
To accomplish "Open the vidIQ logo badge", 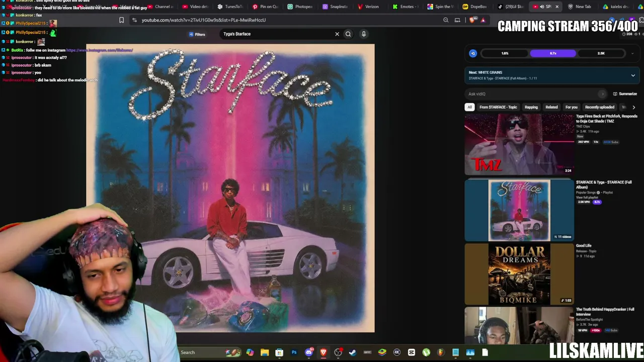I will (x=473, y=53).
